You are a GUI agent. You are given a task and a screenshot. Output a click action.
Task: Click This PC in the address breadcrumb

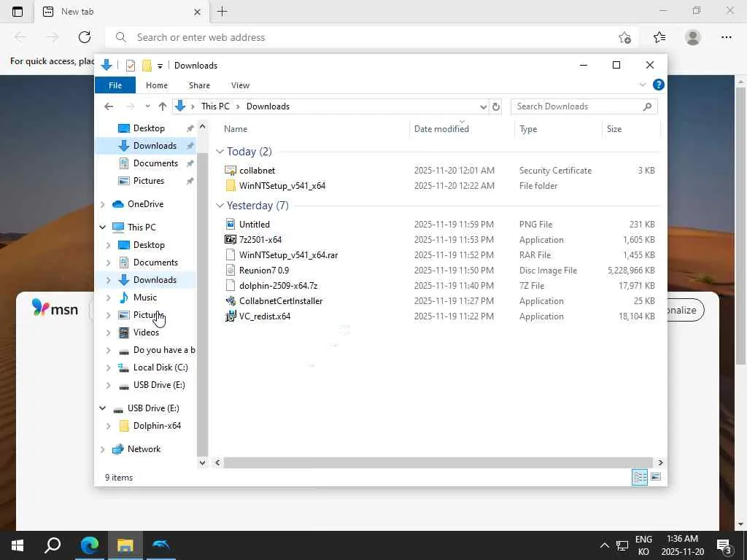point(215,106)
